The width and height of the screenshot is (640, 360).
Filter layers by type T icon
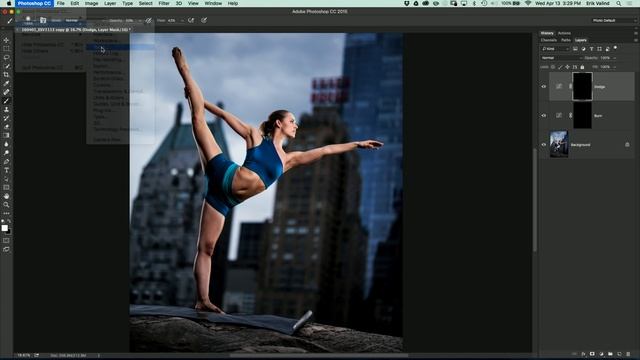click(591, 49)
